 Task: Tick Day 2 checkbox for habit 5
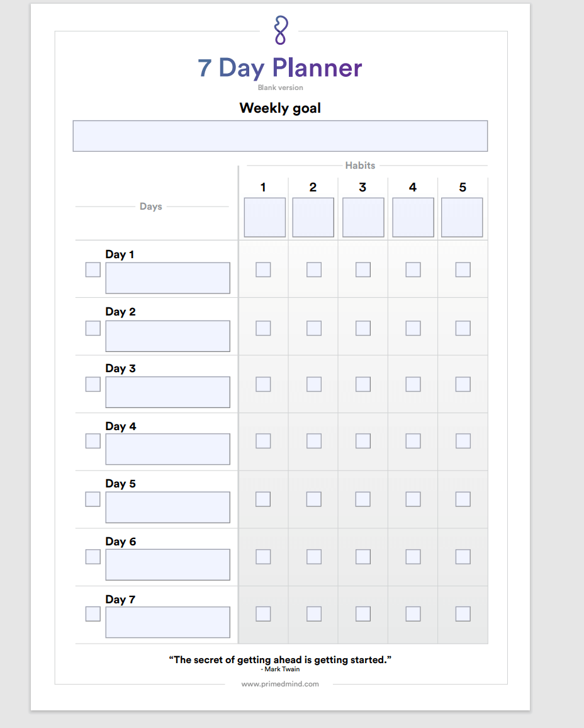(x=463, y=328)
